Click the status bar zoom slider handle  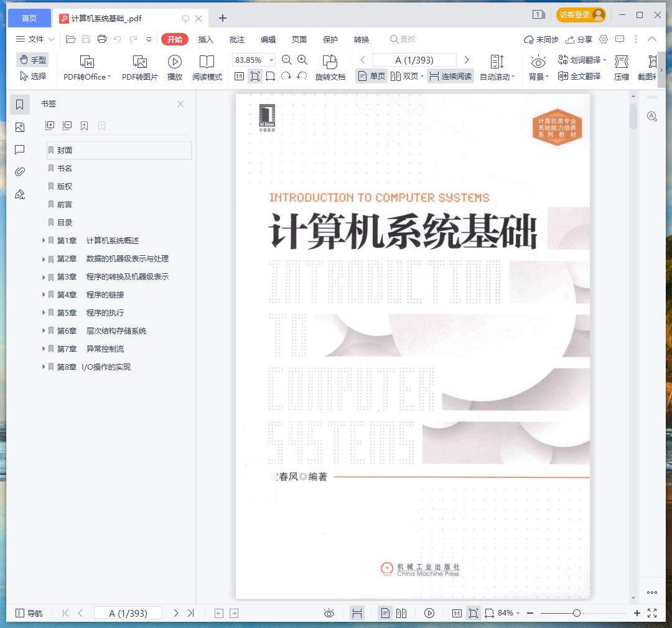(x=577, y=613)
